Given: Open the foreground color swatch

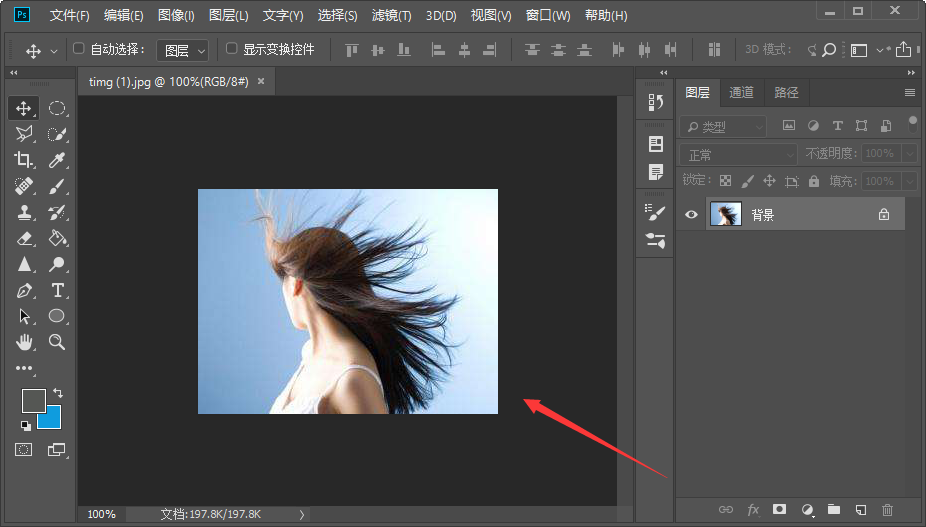Looking at the screenshot, I should (34, 401).
